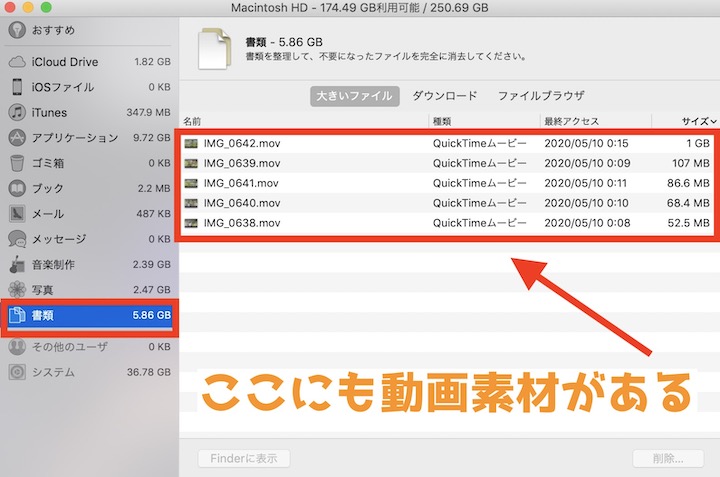Switch to the ダウンロード tab
The image size is (720, 477).
[445, 96]
